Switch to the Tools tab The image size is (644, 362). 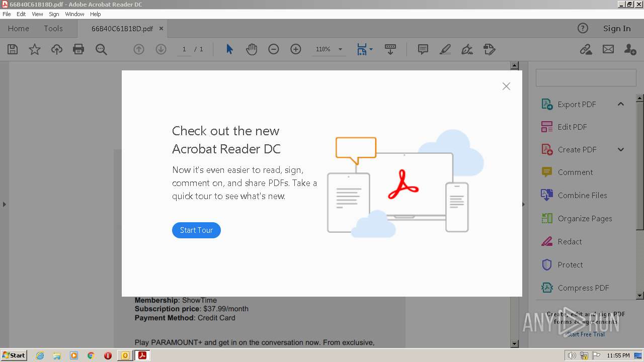(x=53, y=29)
